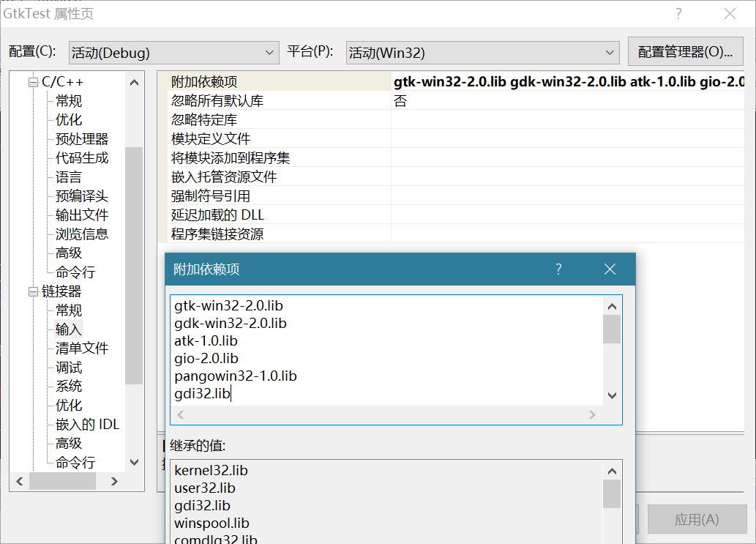Click the 配置管理器 button
Image resolution: width=756 pixels, height=544 pixels.
(685, 52)
